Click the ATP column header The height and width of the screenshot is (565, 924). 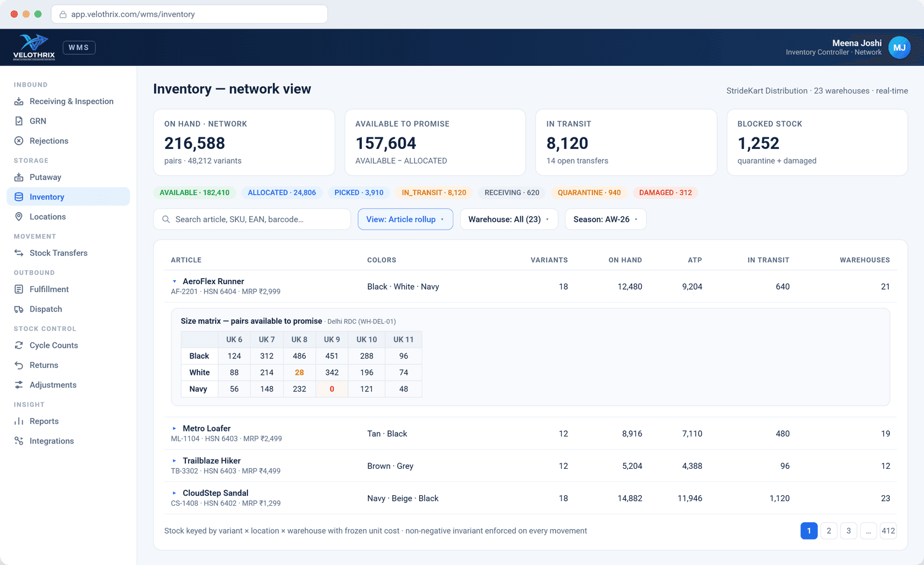pyautogui.click(x=695, y=260)
